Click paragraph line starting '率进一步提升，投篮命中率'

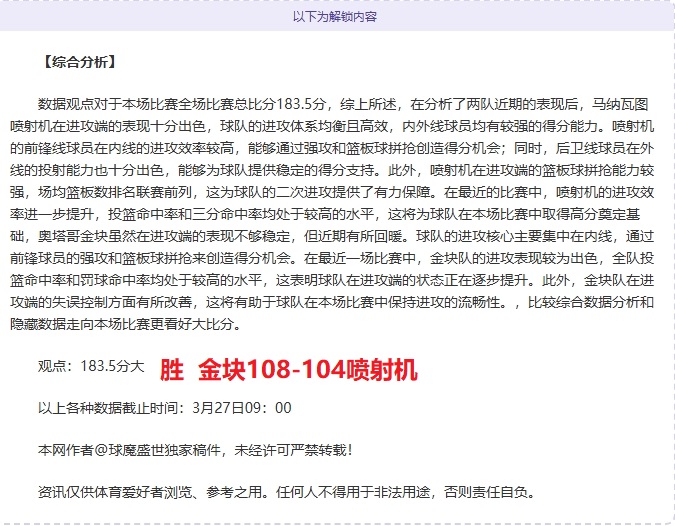[x=325, y=214]
